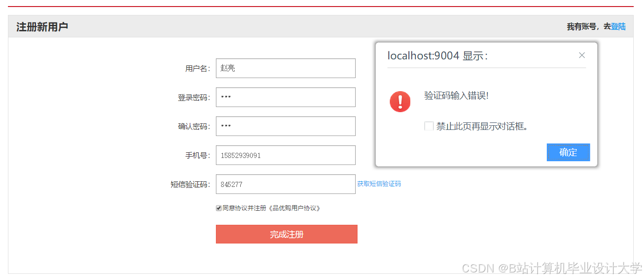Click the dialog divider line below the title

pos(487,68)
